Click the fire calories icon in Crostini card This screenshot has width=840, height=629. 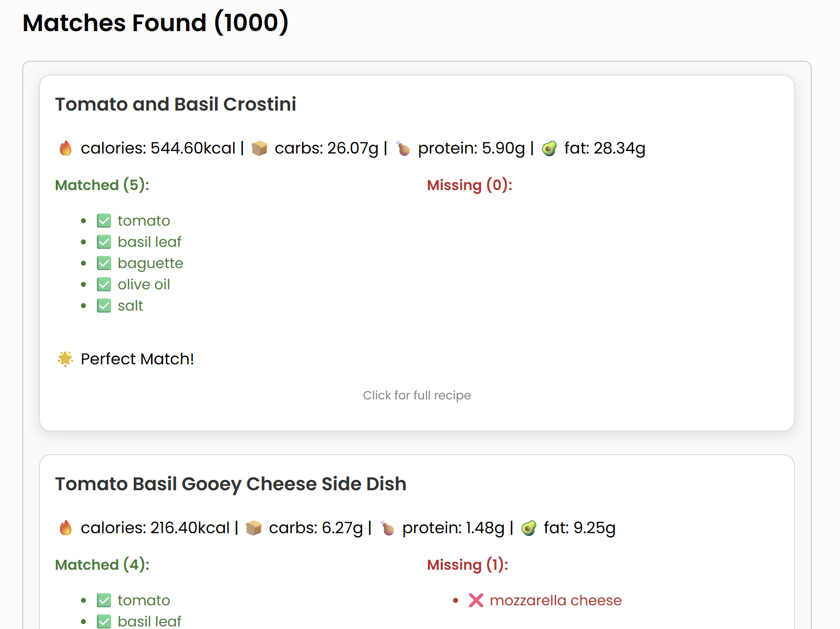point(66,148)
